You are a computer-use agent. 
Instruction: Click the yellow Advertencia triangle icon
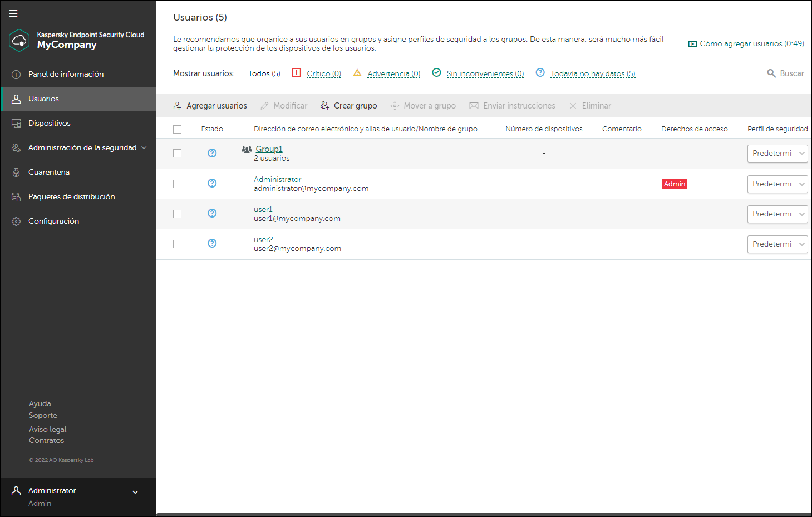(x=357, y=73)
